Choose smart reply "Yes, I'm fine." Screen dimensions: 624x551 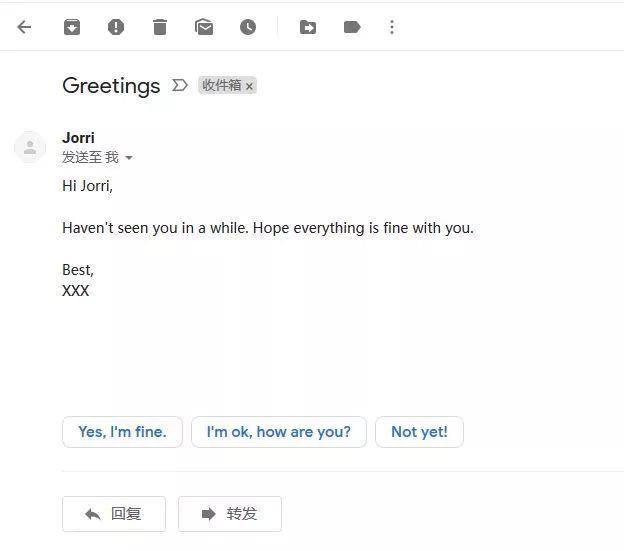point(122,432)
